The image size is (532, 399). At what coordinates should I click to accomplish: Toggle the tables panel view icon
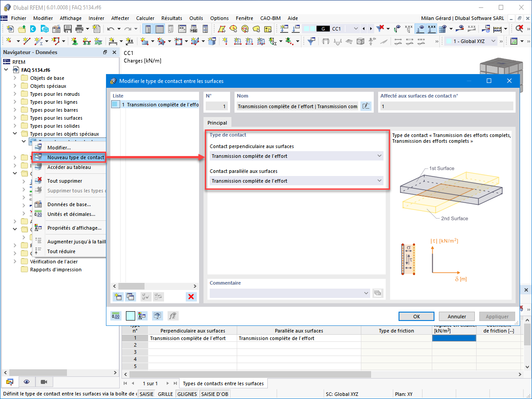click(x=159, y=29)
